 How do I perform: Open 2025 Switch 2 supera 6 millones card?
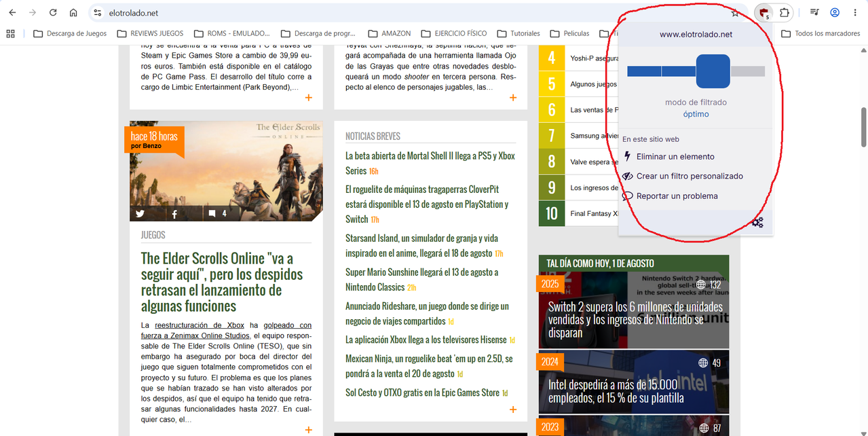(x=634, y=310)
